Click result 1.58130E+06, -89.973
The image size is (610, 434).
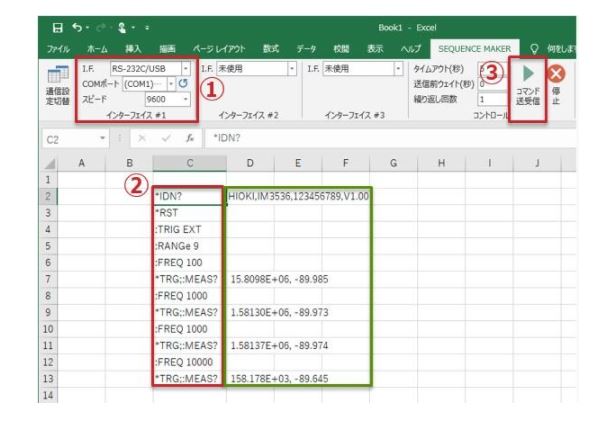[279, 312]
